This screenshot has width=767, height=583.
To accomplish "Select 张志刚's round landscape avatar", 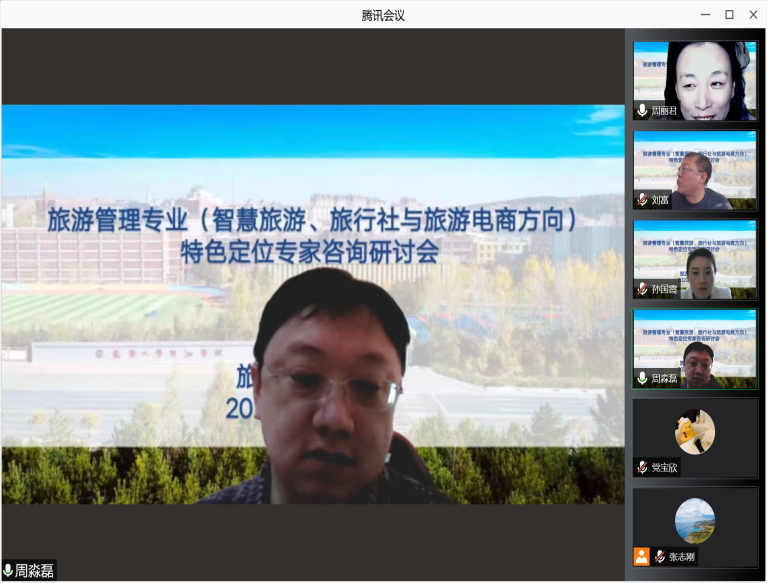I will (695, 520).
